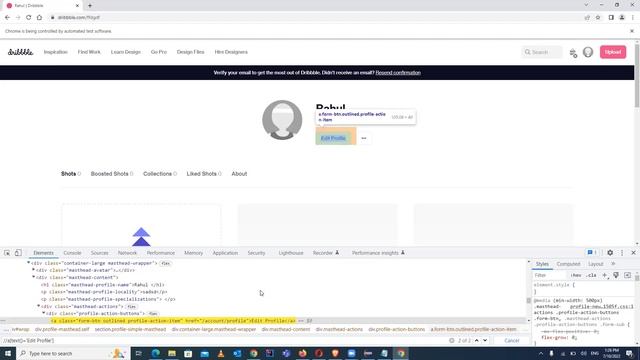Image resolution: width=640 pixels, height=360 pixels.
Task: Activate DevTools inspect element picker
Action: point(7,253)
